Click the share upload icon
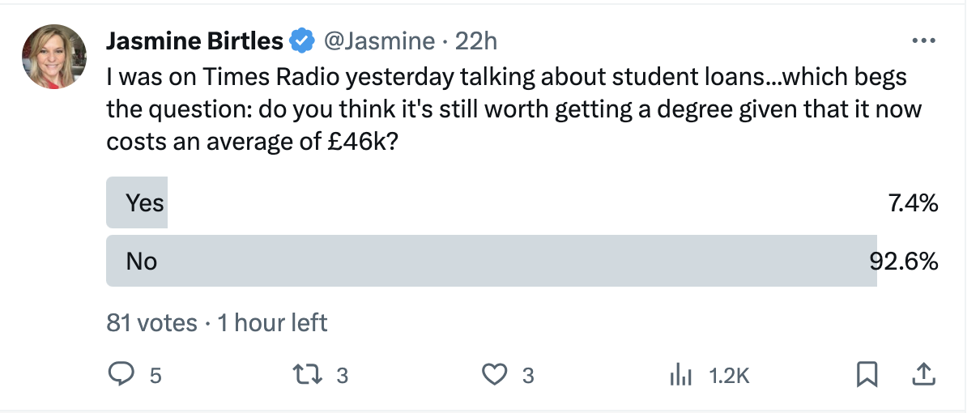The height and width of the screenshot is (413, 980). (923, 375)
